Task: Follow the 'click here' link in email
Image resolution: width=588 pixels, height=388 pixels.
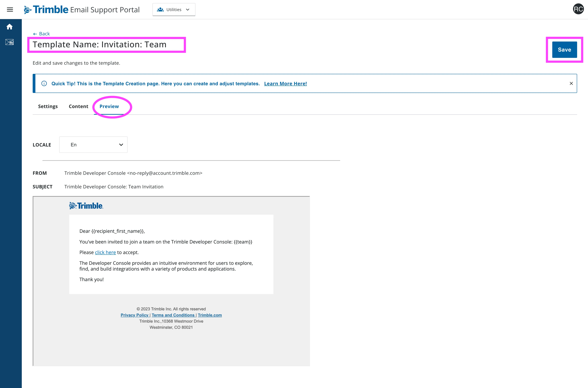Action: [x=105, y=252]
